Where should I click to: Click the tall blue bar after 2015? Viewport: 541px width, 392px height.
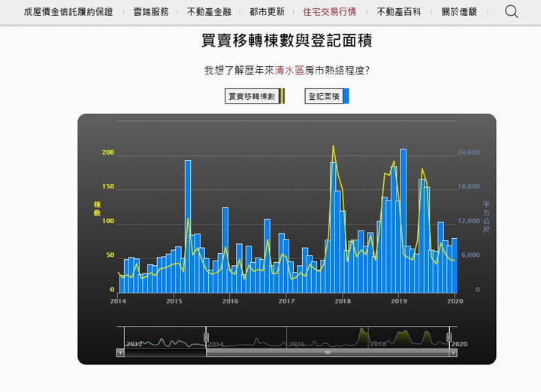pyautogui.click(x=188, y=227)
